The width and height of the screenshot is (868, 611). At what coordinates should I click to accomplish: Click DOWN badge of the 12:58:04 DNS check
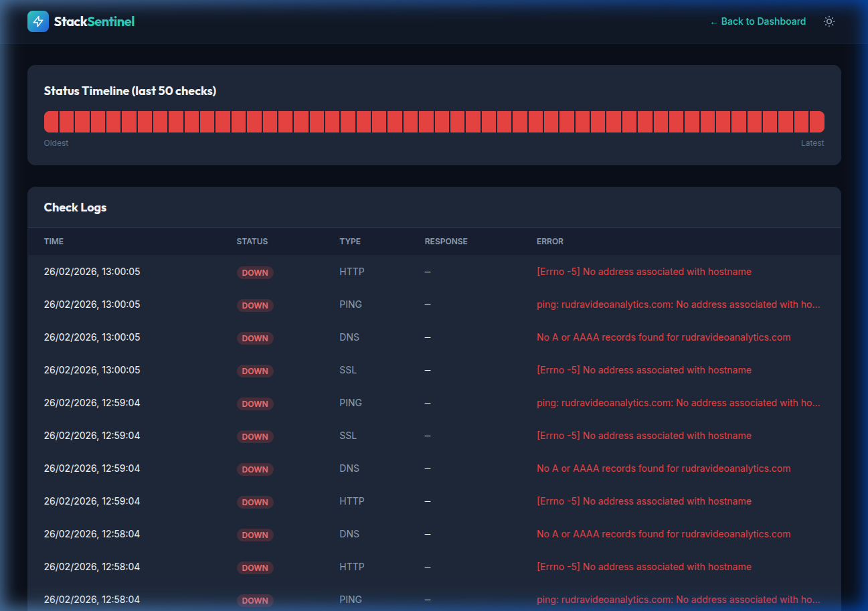coord(255,535)
